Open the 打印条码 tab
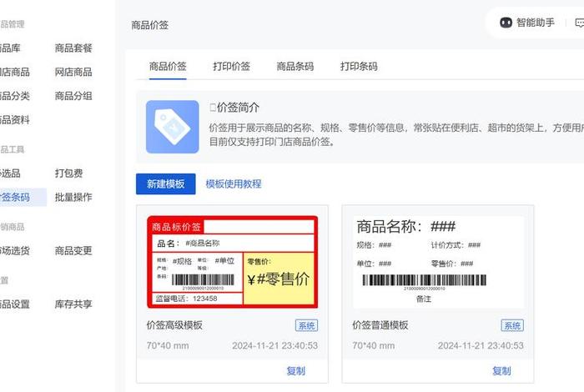Image resolution: width=584 pixels, height=392 pixels. tap(359, 66)
